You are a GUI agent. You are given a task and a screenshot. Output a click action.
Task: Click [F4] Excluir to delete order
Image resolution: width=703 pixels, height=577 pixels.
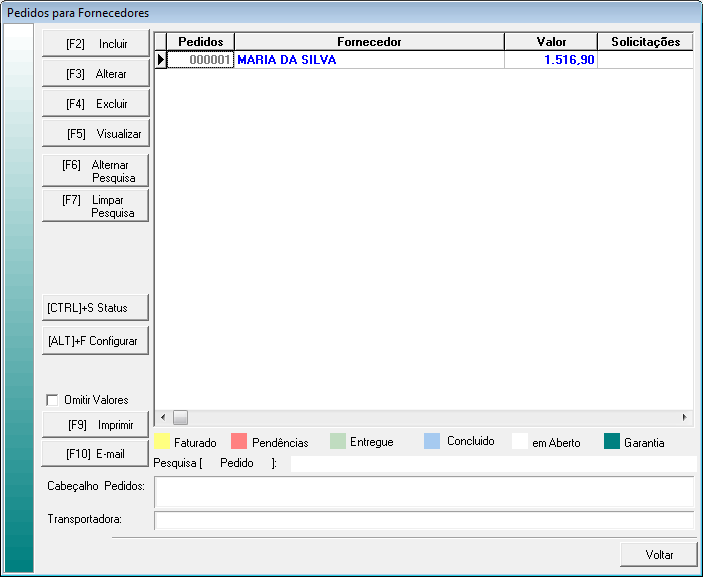point(96,104)
